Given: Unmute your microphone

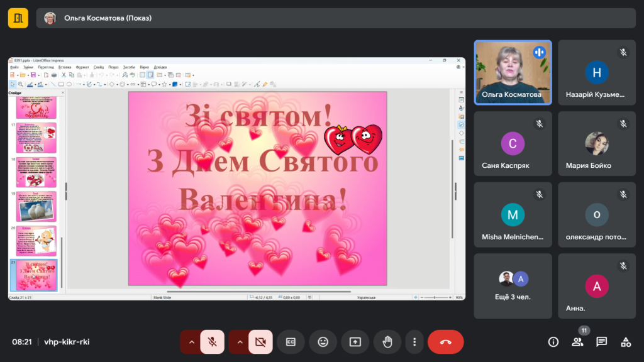Looking at the screenshot, I should point(213,342).
